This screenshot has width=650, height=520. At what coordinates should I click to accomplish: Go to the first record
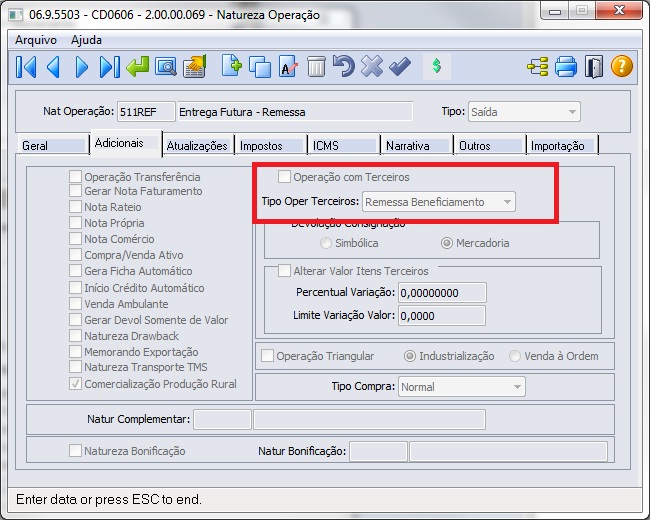[26, 67]
